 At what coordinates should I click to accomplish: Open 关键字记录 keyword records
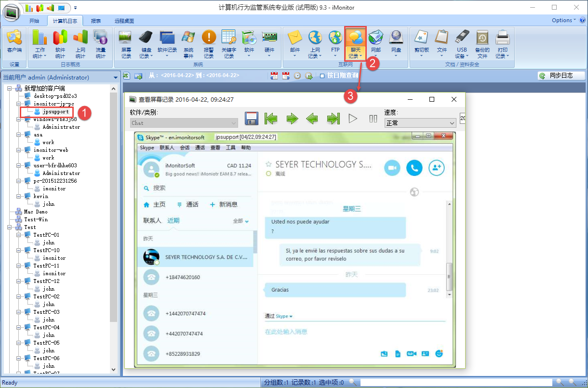coord(229,44)
